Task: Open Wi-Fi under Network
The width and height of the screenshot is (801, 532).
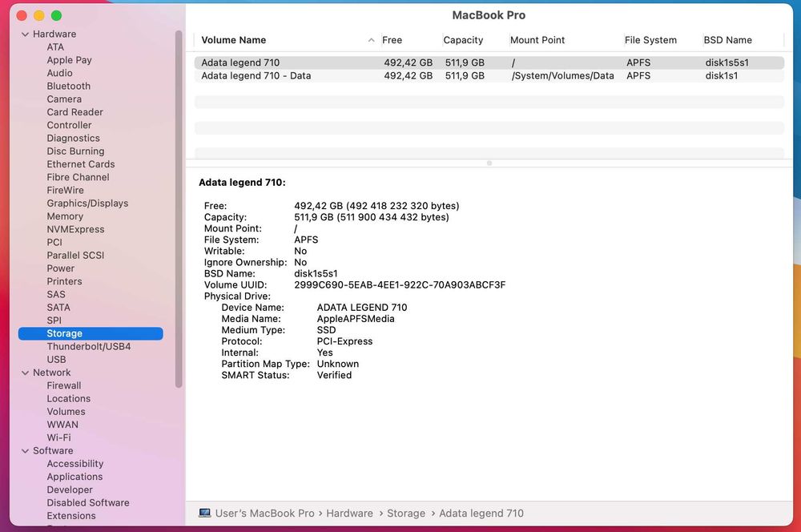Action: pos(58,438)
